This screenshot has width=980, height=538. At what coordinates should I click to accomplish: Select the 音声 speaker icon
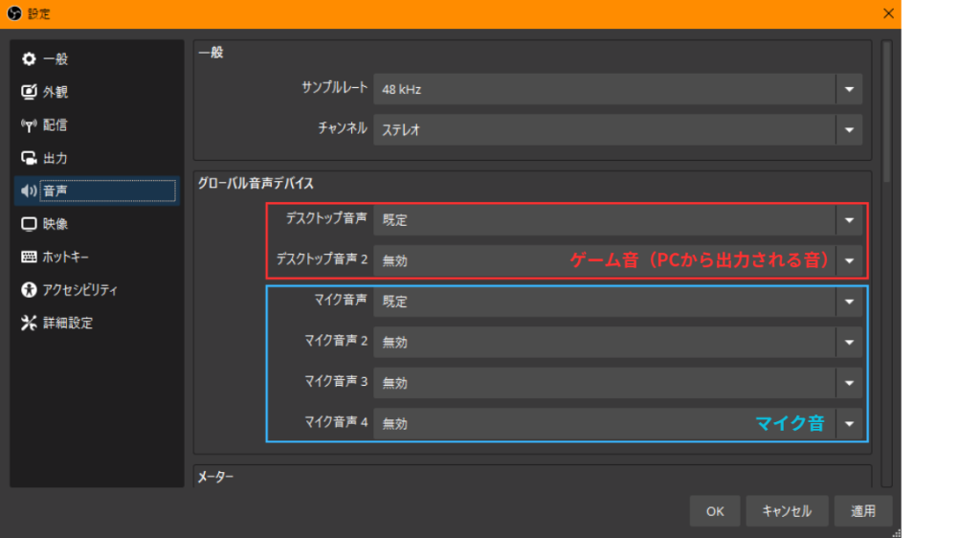point(29,191)
